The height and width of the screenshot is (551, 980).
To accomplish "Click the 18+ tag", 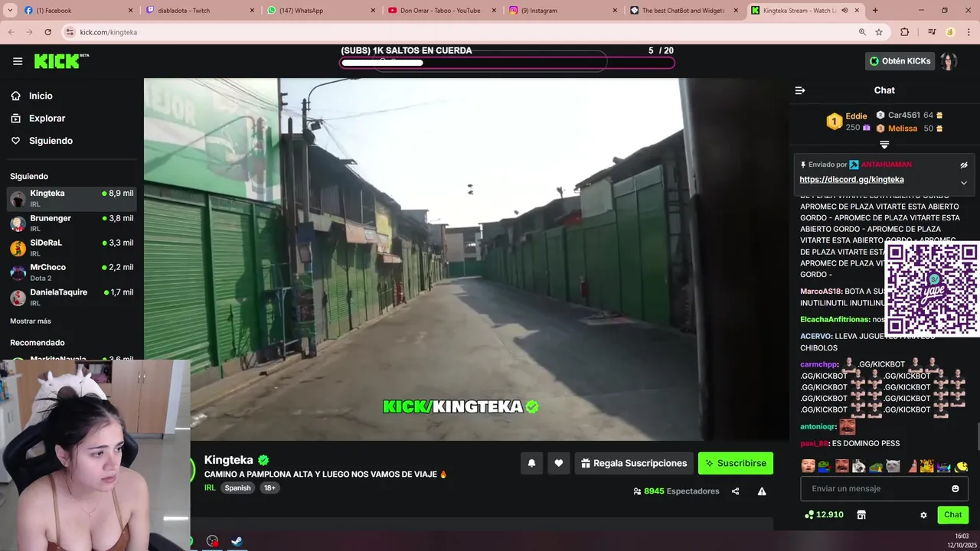I will point(269,487).
